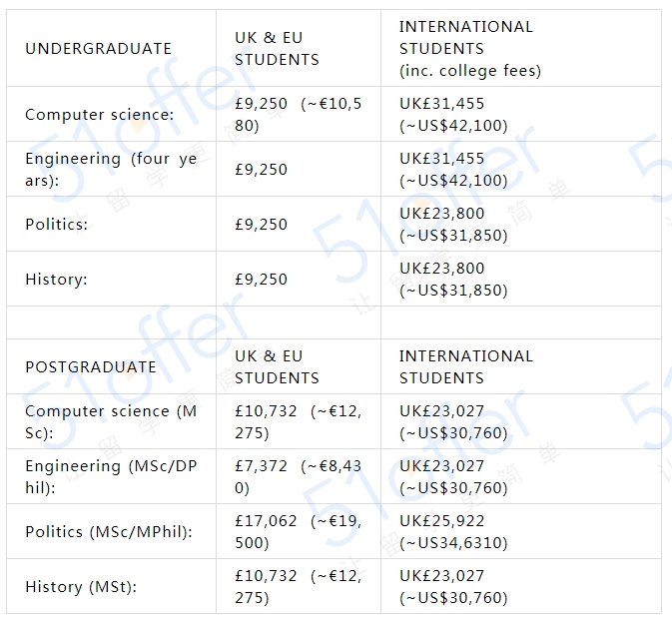
Task: Select the undergraduate 'Politics:' row label
Action: pyautogui.click(x=56, y=224)
